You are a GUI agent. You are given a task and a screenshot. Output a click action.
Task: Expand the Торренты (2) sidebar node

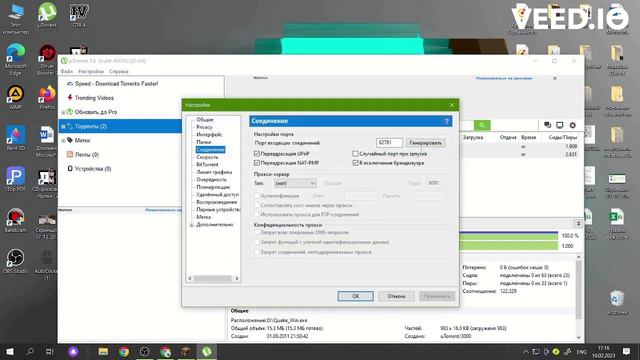click(63, 127)
